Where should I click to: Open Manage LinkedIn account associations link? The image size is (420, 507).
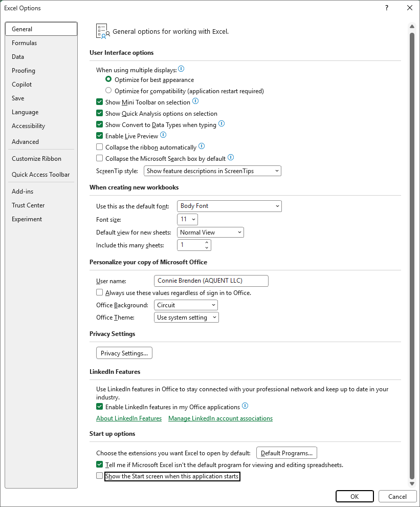point(220,418)
